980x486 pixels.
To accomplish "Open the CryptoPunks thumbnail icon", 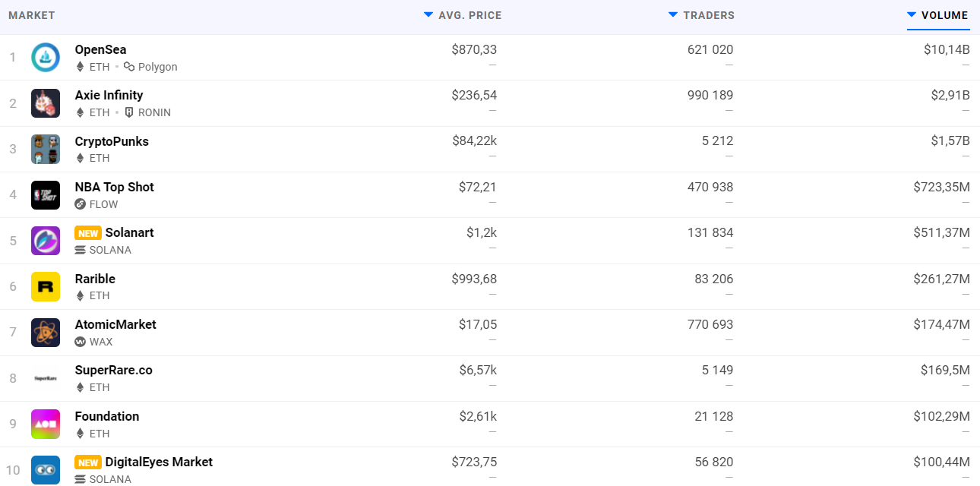I will pyautogui.click(x=46, y=150).
